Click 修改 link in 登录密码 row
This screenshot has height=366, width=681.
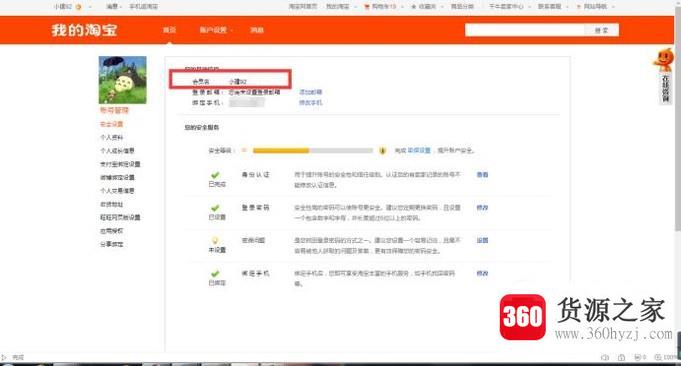(483, 208)
